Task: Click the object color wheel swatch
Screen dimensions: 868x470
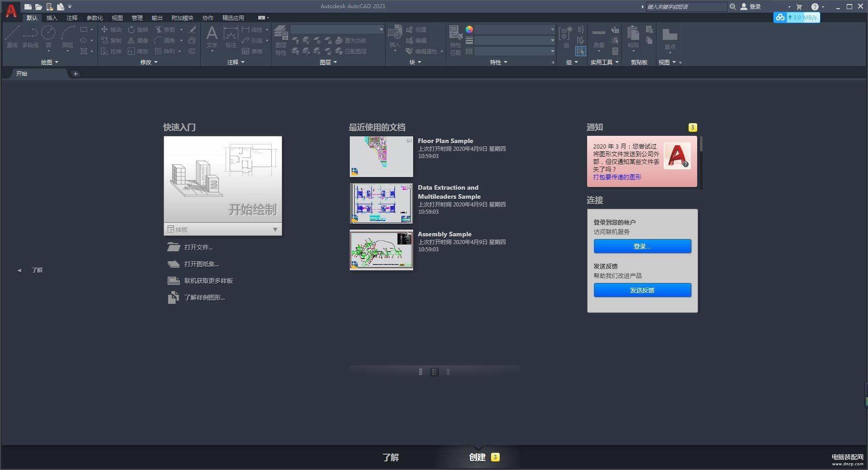Action: (469, 29)
